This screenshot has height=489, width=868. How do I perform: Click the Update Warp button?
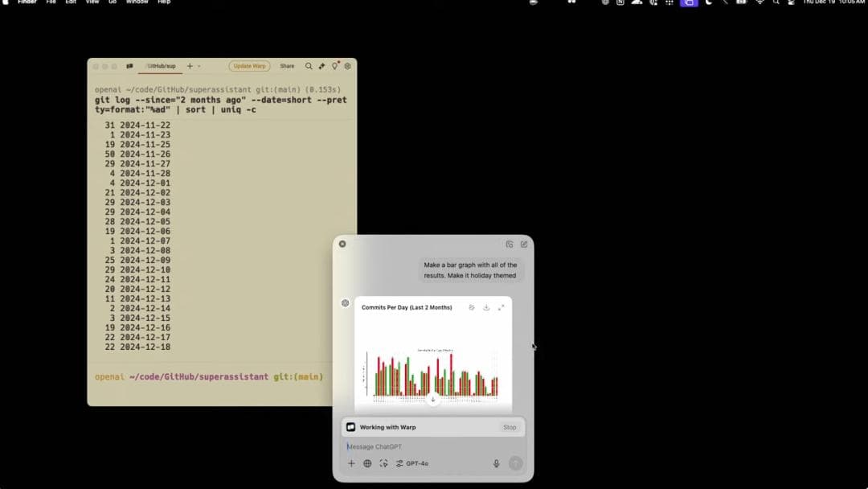click(249, 66)
